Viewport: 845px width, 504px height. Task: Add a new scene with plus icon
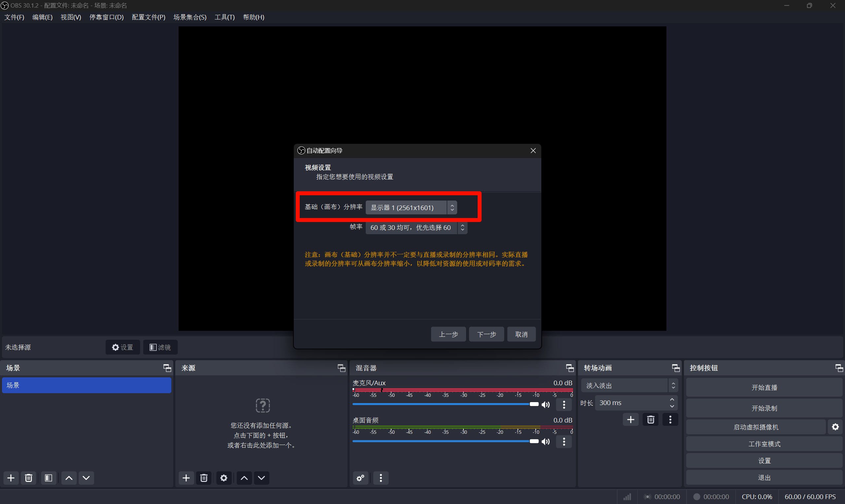coord(11,478)
